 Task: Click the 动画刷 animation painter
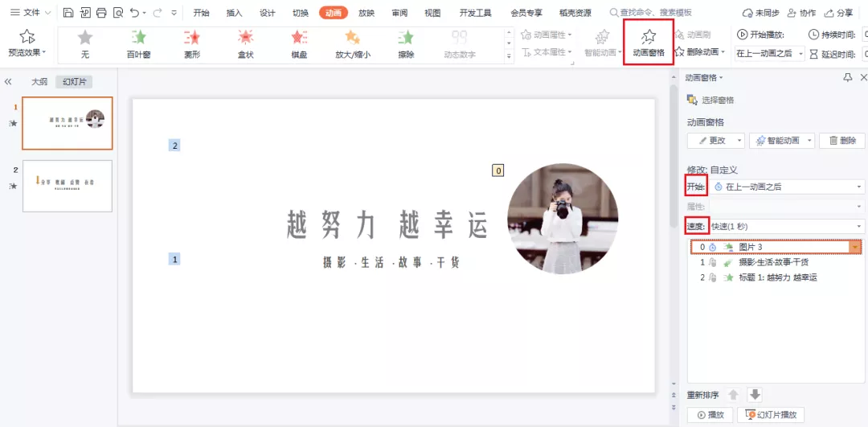(693, 35)
